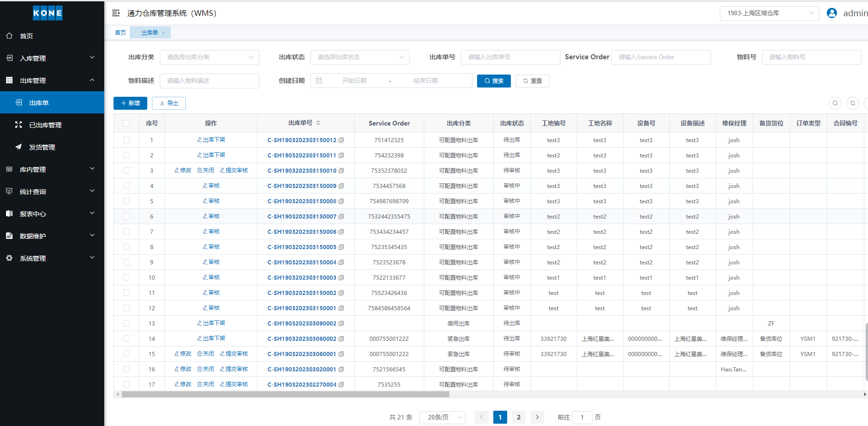Click the 报表中心 sidebar icon

9,213
